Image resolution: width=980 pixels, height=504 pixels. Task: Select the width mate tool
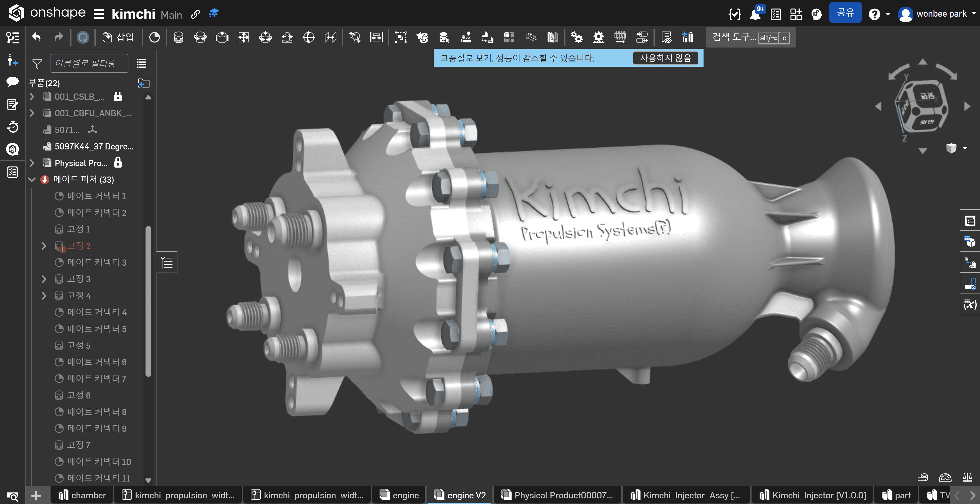point(376,37)
